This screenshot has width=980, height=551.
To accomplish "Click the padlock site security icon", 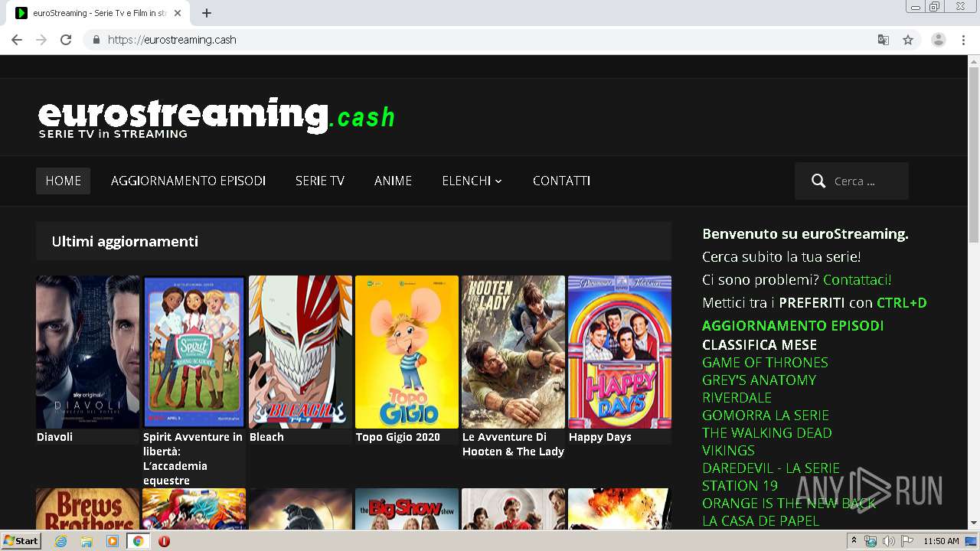I will pos(96,40).
